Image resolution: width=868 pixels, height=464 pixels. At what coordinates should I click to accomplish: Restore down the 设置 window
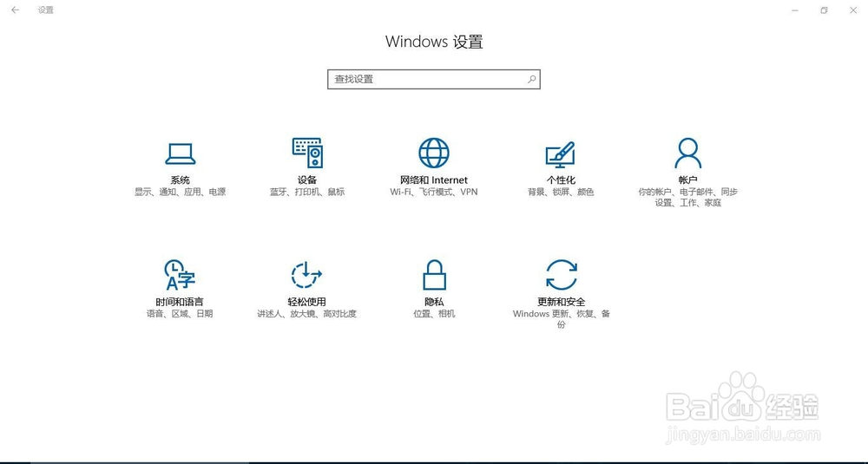[x=825, y=10]
